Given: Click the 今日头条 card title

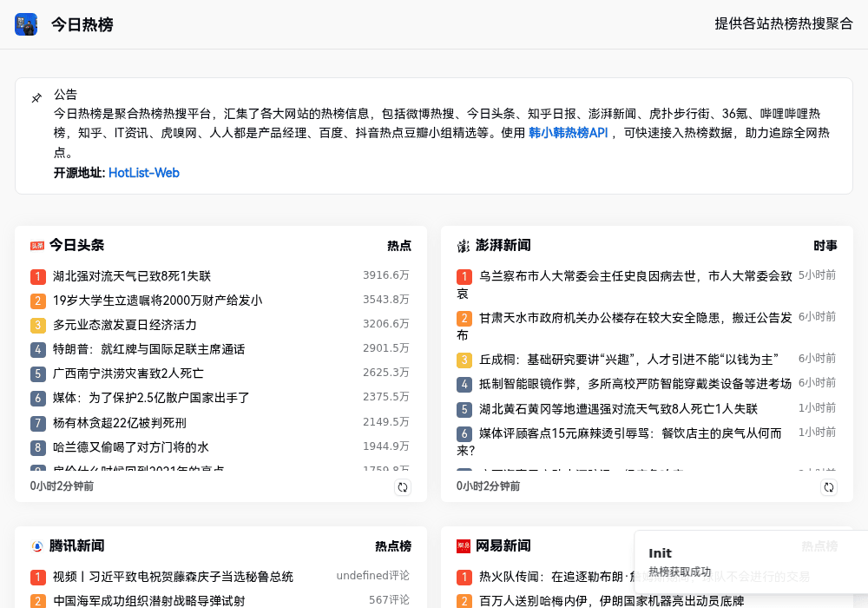Looking at the screenshot, I should [77, 245].
